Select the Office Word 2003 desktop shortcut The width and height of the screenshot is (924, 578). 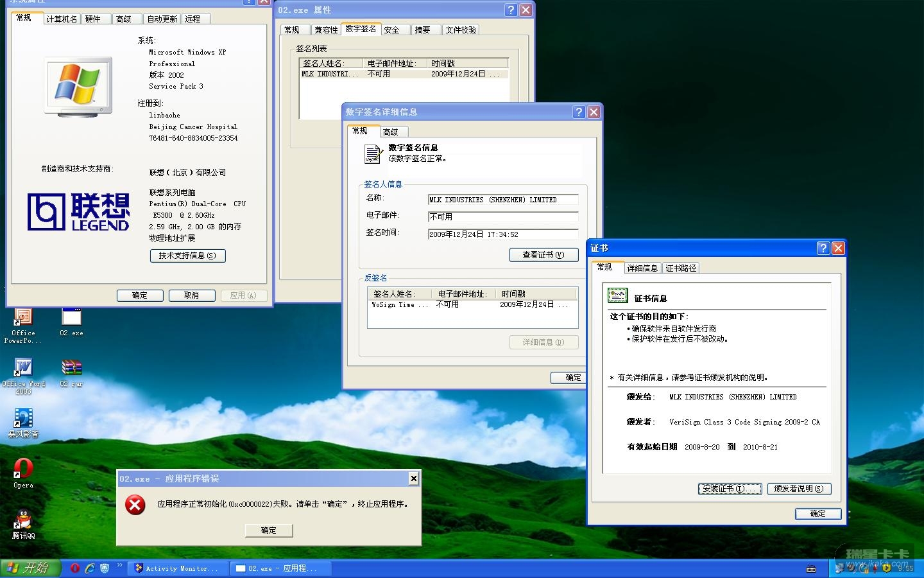pos(23,376)
